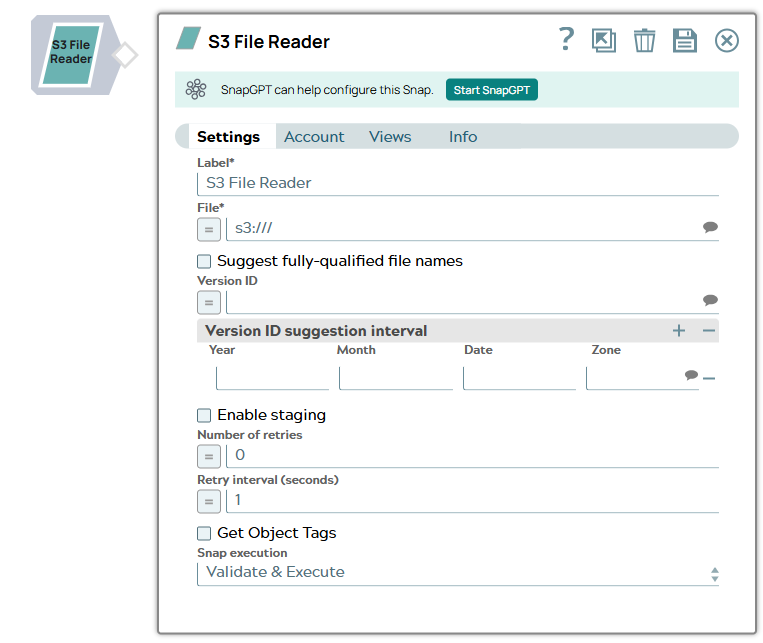763x643 pixels.
Task: Tick the Get Object Tags checkbox
Action: (204, 533)
